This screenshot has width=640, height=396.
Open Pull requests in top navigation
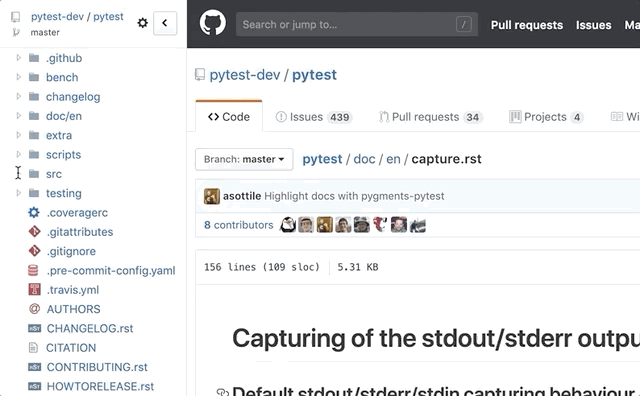tap(527, 25)
